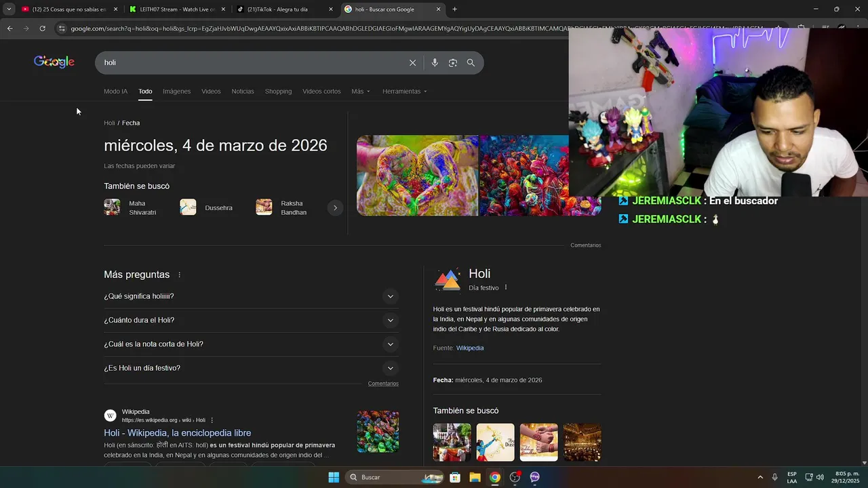Viewport: 868px width, 488px height.
Task: Open Más preguntas three-dot menu
Action: [180, 274]
